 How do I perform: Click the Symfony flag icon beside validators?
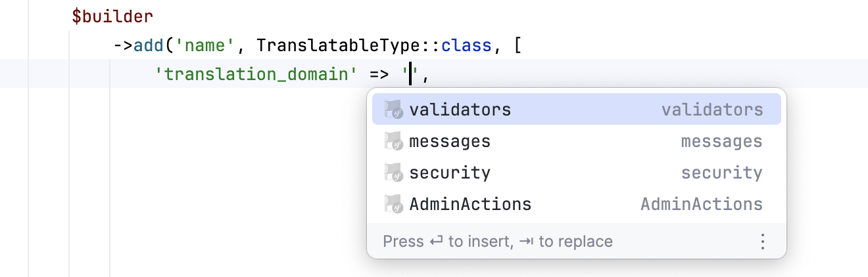(x=393, y=110)
